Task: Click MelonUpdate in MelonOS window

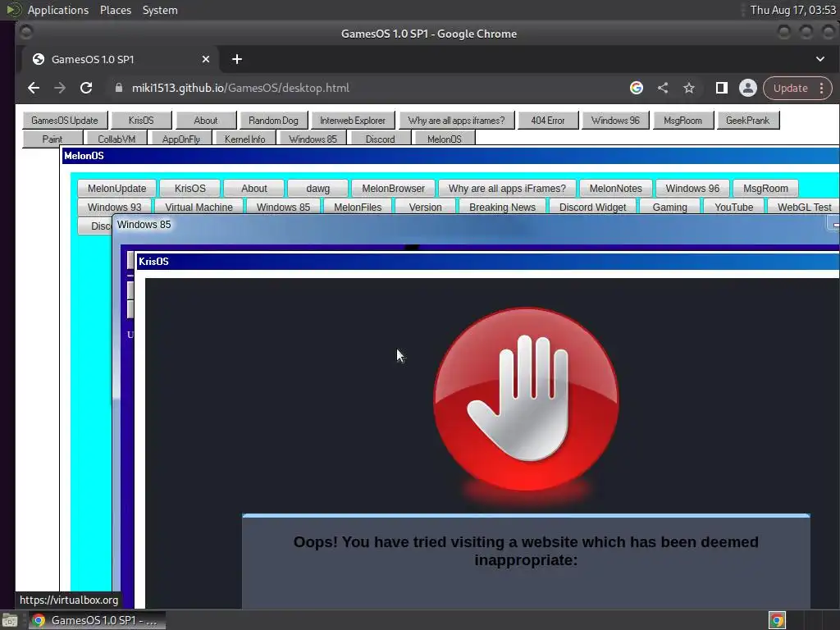Action: (x=116, y=189)
